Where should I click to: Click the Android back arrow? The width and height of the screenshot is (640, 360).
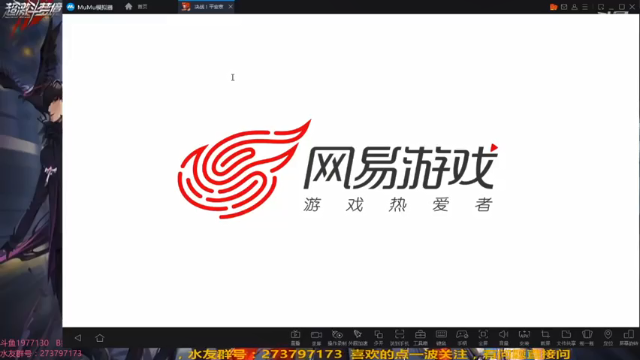coord(78,338)
